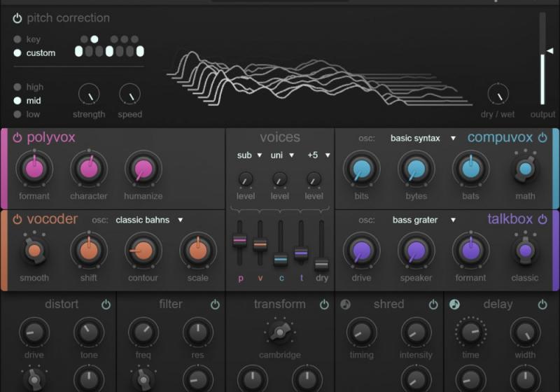Screen dimensions: 560x392
Task: Click the polyvox formant knob
Action: [34, 169]
